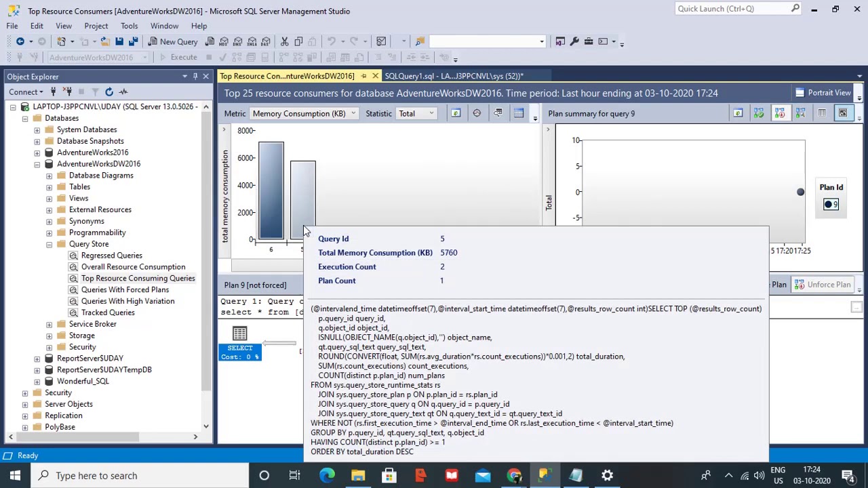Click the MDX query icon
This screenshot has height=488, width=868.
(224, 41)
